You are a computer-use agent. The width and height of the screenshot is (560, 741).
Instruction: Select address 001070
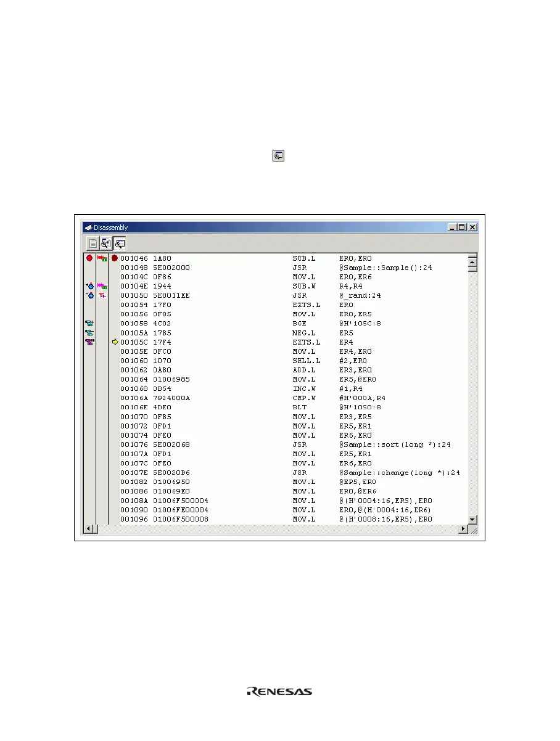(x=134, y=417)
